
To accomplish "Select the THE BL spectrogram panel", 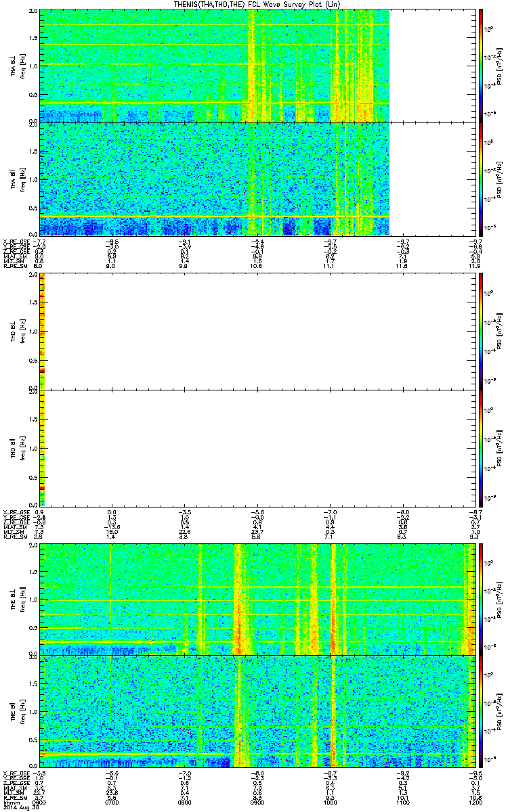I will [x=258, y=598].
